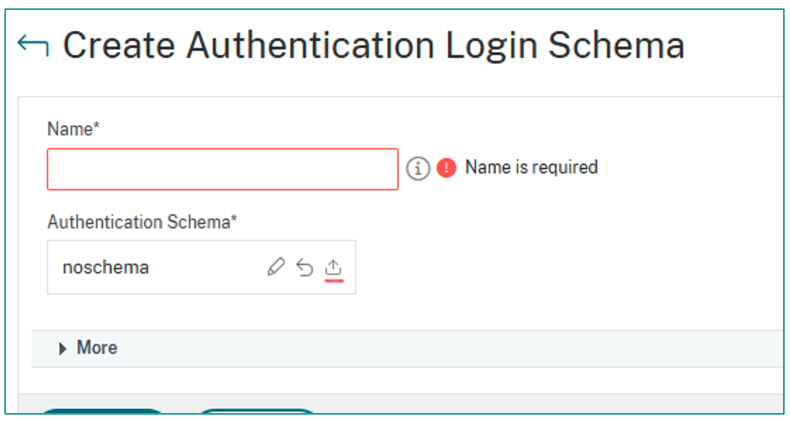Click the 'Name is required' error message
Viewport: 790px width, 421px height.
pyautogui.click(x=531, y=168)
